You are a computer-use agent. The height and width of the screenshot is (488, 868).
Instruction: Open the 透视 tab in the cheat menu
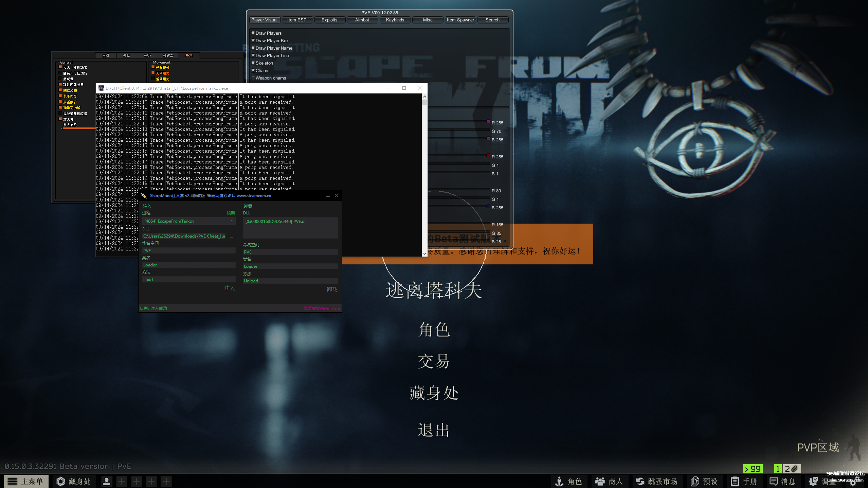click(x=126, y=55)
